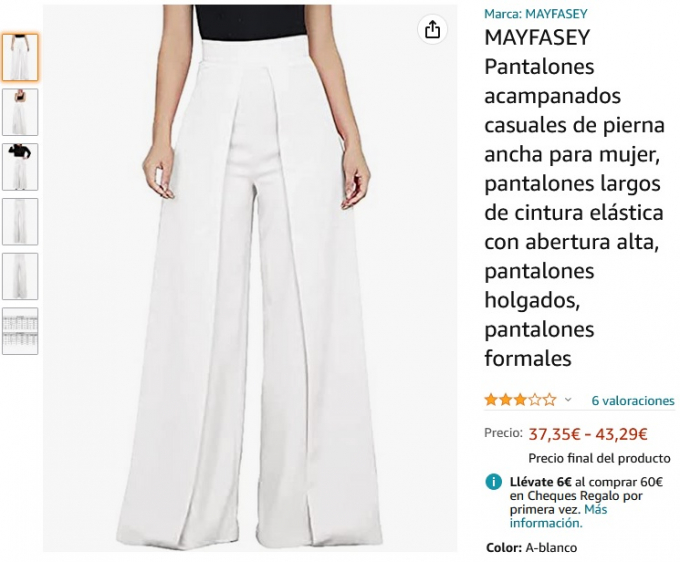The image size is (680, 562).
Task: Expand the rating breakdown chevron beside stars
Action: tap(568, 400)
